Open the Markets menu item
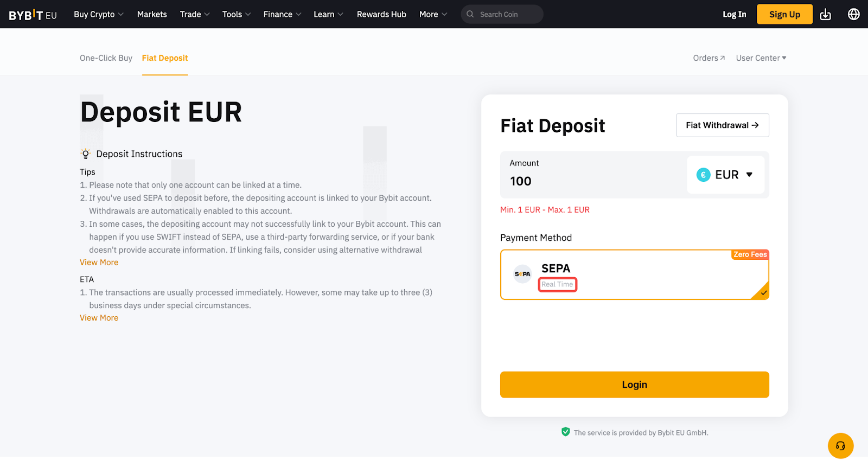 [x=152, y=15]
